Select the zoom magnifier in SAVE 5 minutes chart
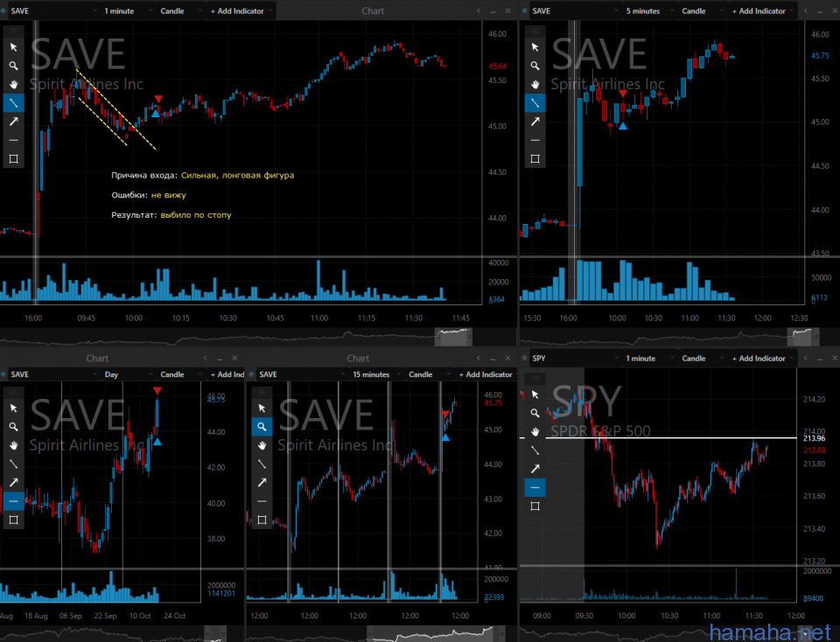The image size is (840, 642). click(x=535, y=66)
